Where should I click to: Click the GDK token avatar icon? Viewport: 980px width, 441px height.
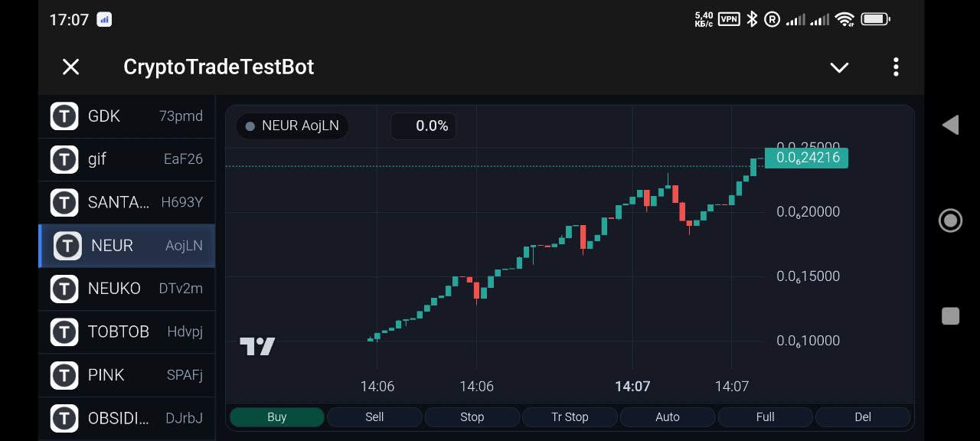pyautogui.click(x=64, y=116)
